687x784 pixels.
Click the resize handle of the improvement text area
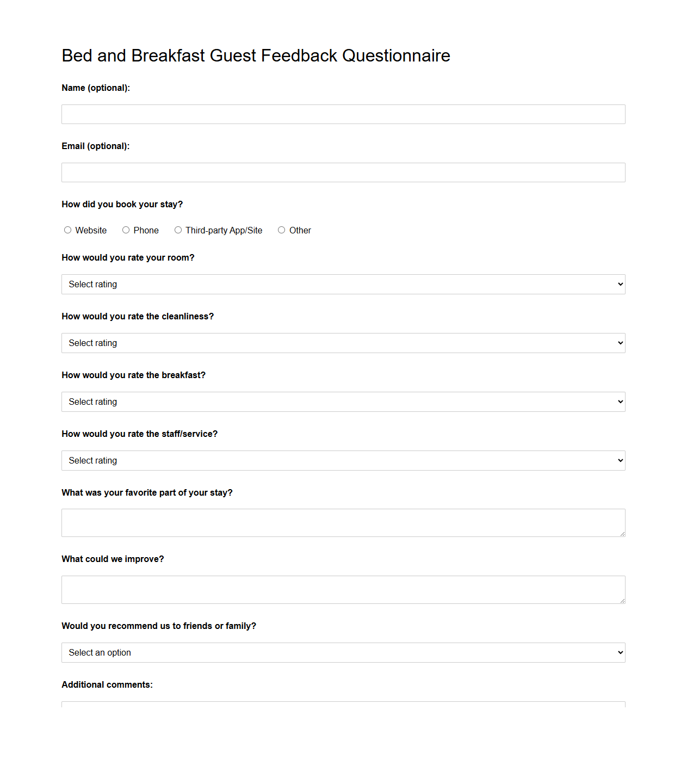tap(622, 601)
